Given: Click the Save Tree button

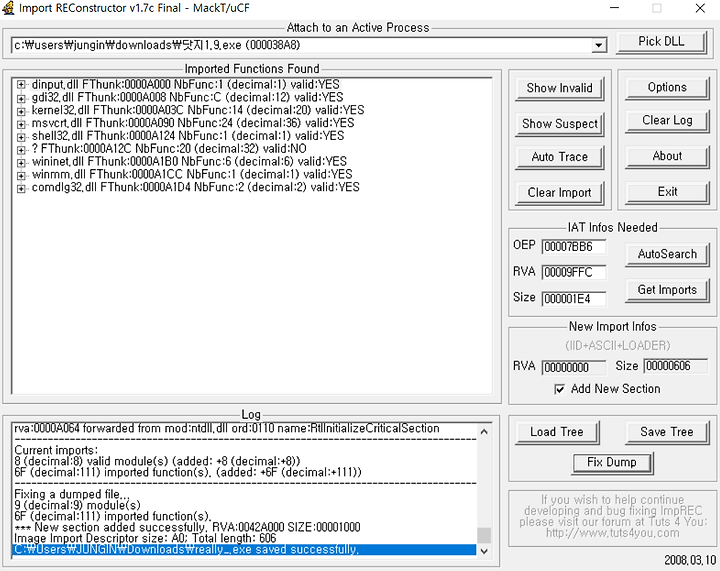Looking at the screenshot, I should (666, 432).
